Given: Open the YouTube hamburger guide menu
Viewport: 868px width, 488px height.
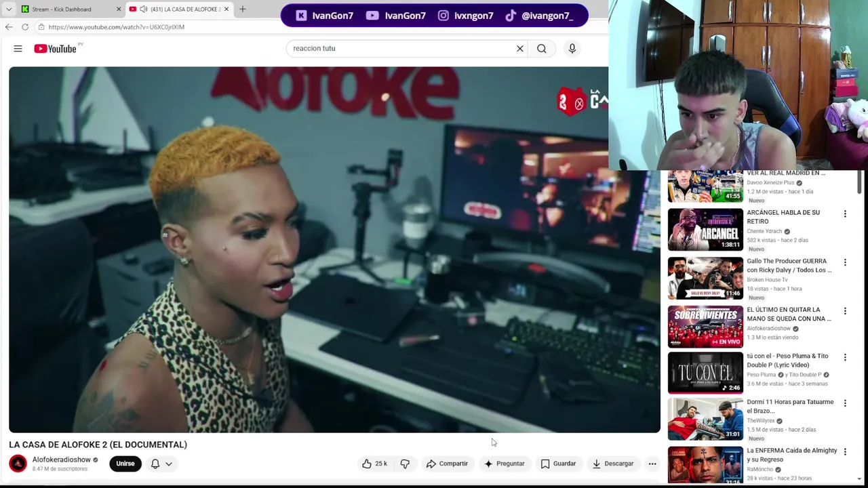Looking at the screenshot, I should click(18, 49).
